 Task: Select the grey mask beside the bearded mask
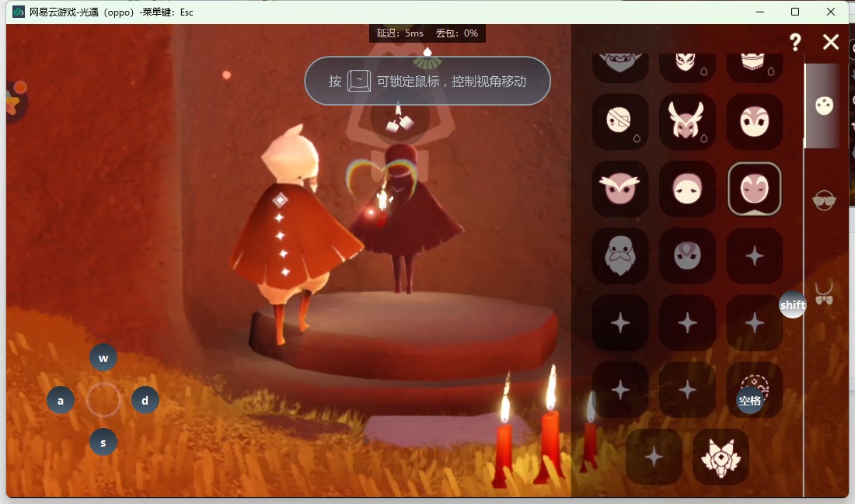(687, 255)
